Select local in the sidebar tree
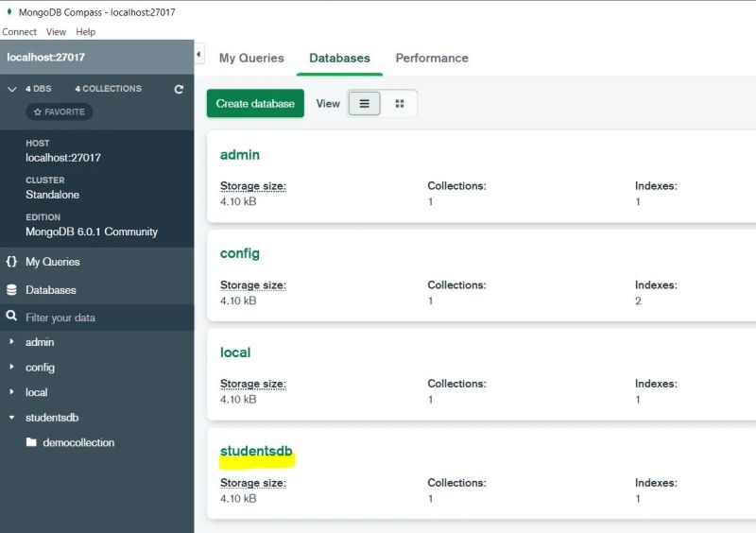 (36, 392)
